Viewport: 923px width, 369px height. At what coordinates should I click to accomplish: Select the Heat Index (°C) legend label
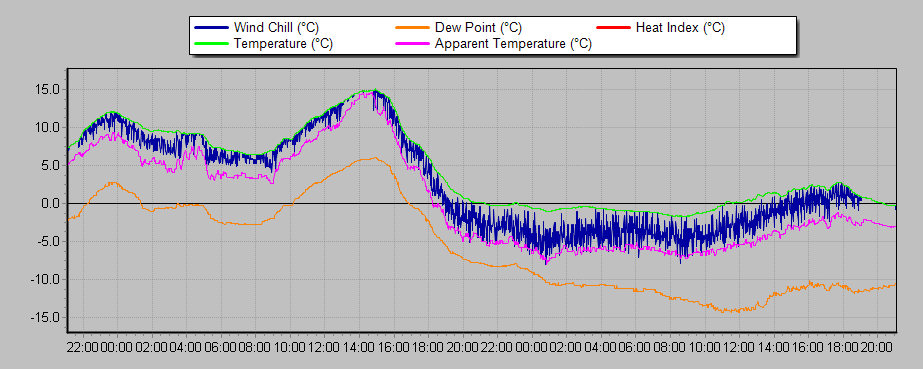pos(680,28)
